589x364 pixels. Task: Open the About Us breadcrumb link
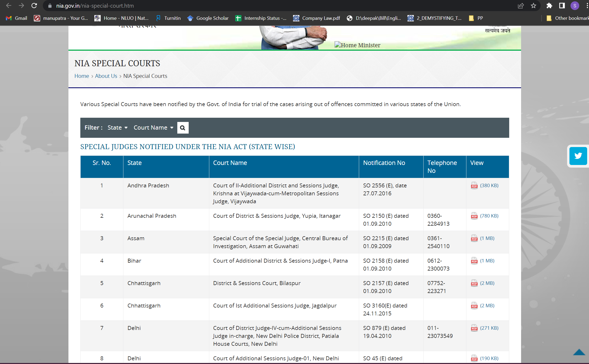tap(106, 76)
